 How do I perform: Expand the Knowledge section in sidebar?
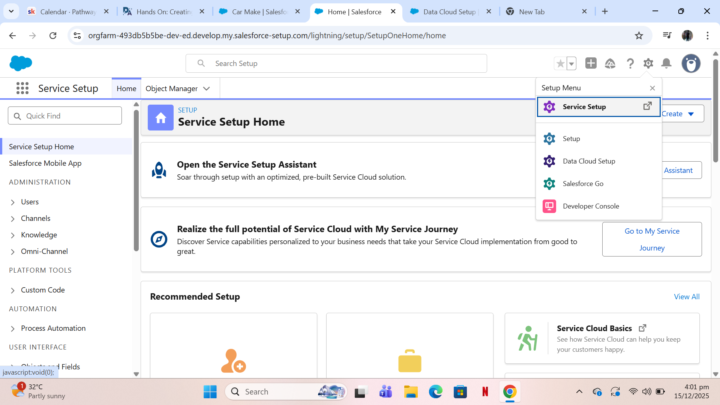(13, 235)
